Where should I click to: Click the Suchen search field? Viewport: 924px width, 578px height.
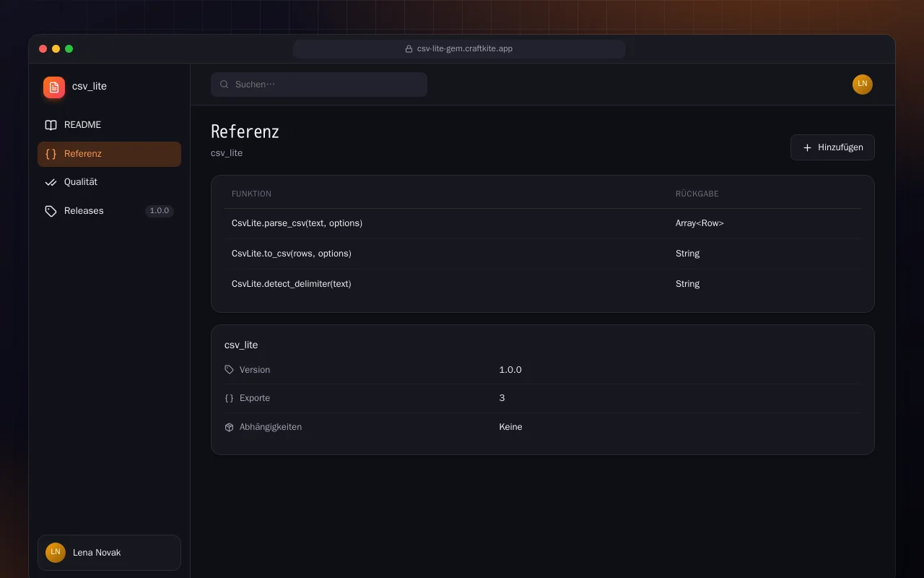point(319,85)
